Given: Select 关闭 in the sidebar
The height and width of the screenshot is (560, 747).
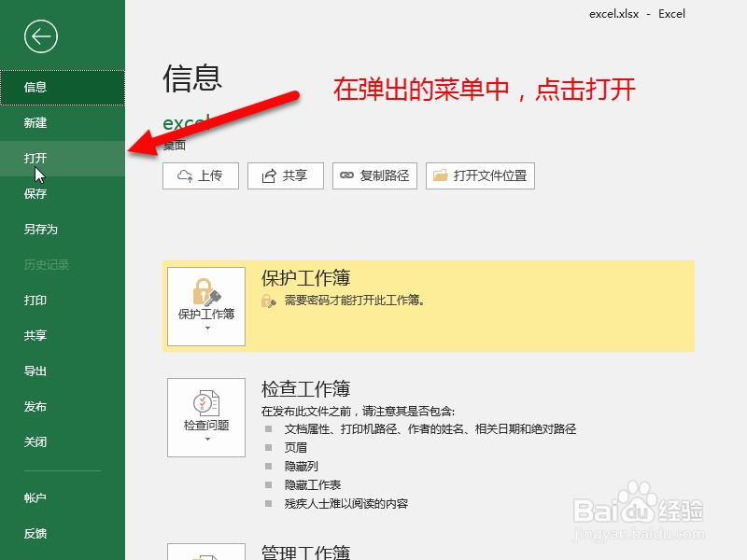Looking at the screenshot, I should pos(63,441).
